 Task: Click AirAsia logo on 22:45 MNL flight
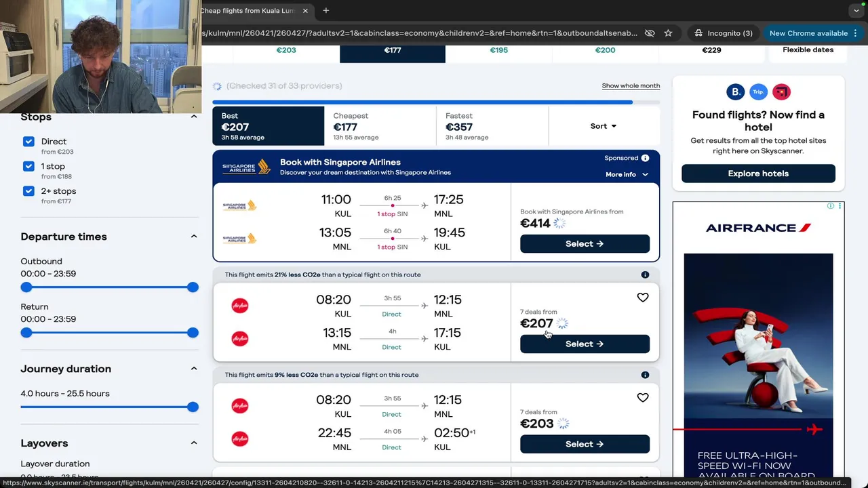point(240,439)
